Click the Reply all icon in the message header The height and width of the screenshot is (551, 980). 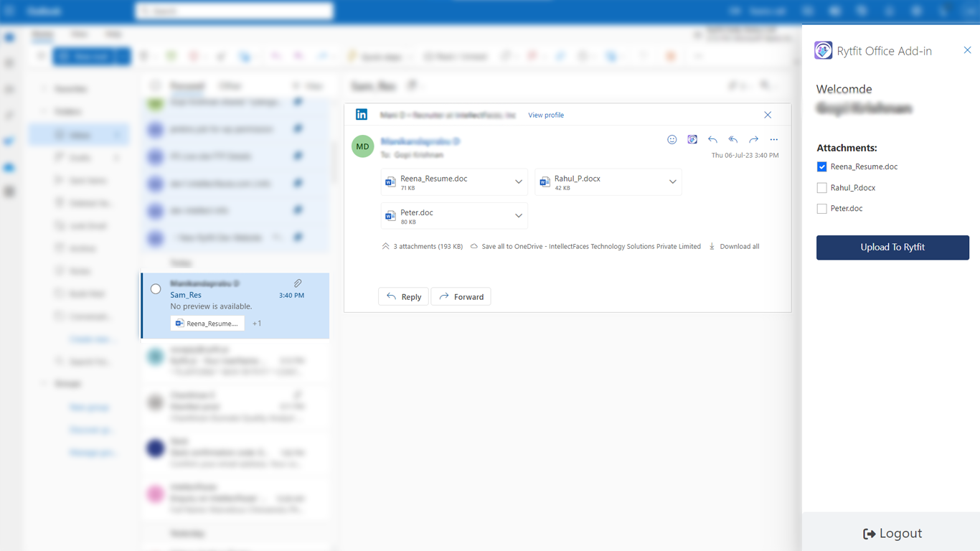(x=733, y=140)
